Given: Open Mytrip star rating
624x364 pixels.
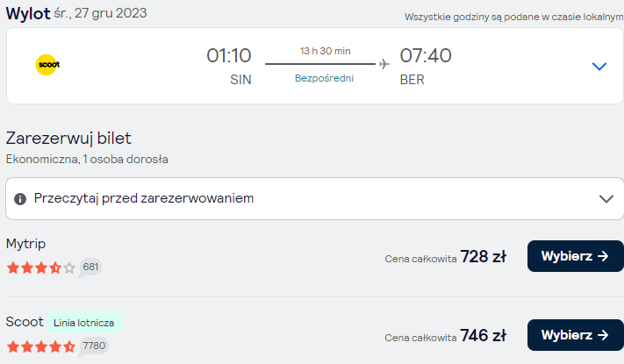Looking at the screenshot, I should [41, 268].
